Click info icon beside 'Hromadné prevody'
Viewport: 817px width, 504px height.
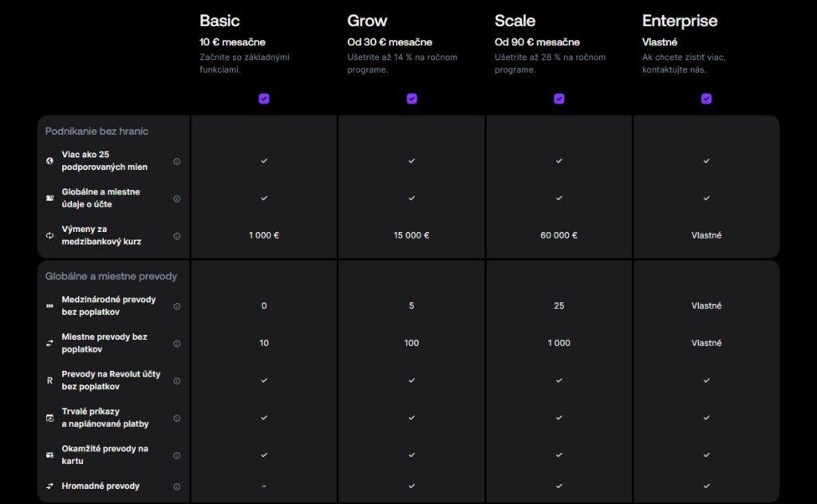tap(177, 486)
